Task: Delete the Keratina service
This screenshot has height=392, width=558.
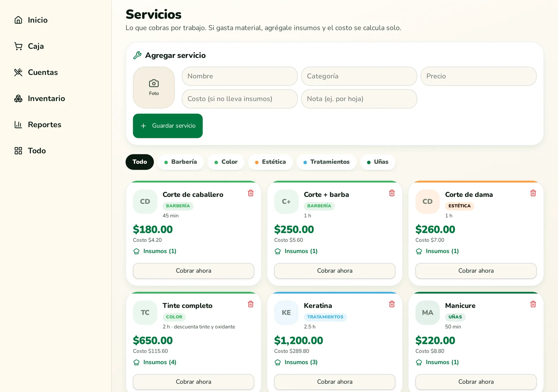Action: click(x=392, y=304)
